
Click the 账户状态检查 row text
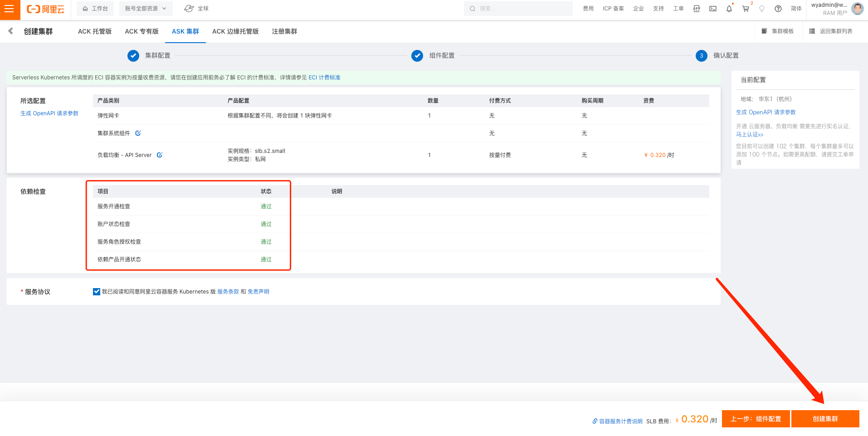click(114, 224)
